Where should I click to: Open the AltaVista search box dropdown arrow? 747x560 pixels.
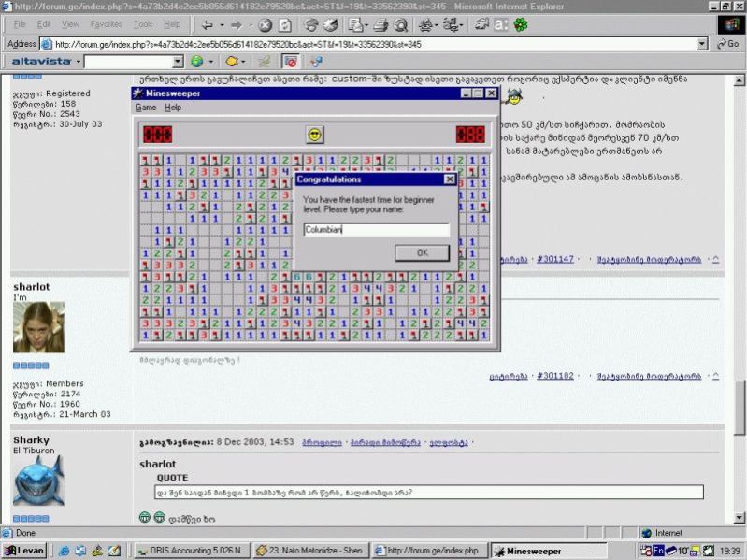click(x=178, y=62)
